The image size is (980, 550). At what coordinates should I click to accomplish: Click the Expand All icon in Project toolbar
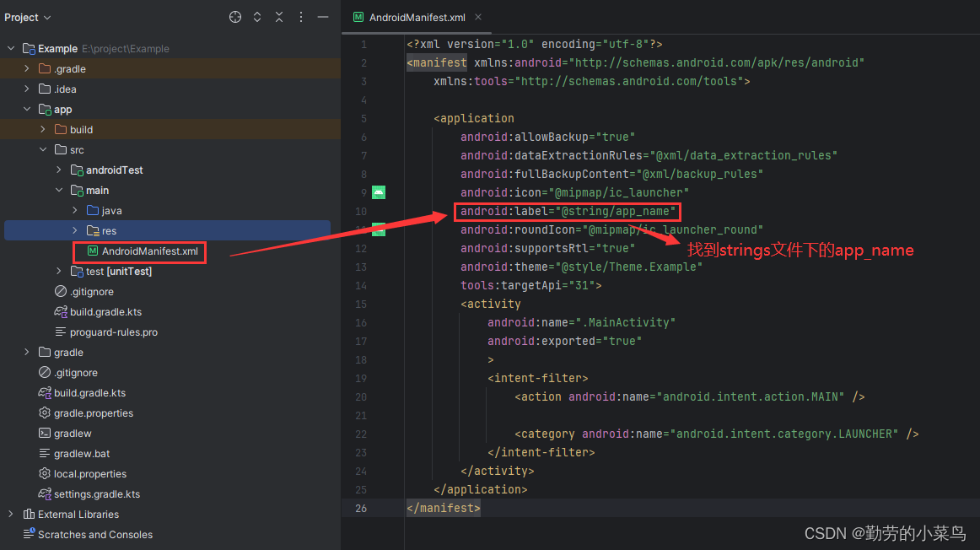(x=256, y=16)
